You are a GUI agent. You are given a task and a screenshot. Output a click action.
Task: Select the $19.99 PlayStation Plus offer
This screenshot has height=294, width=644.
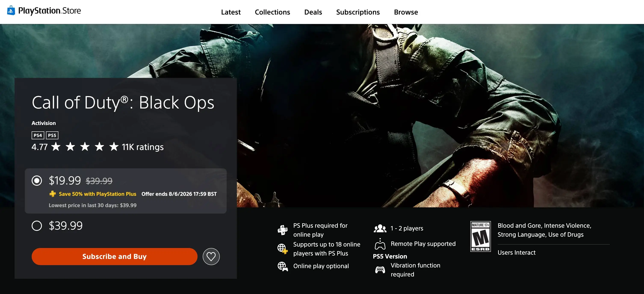(x=37, y=180)
